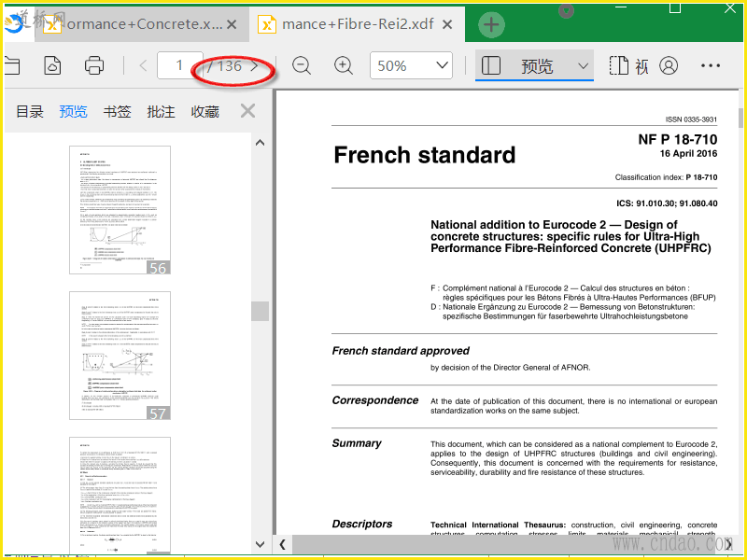747x560 pixels.
Task: Click the page layout view icon
Action: (619, 65)
